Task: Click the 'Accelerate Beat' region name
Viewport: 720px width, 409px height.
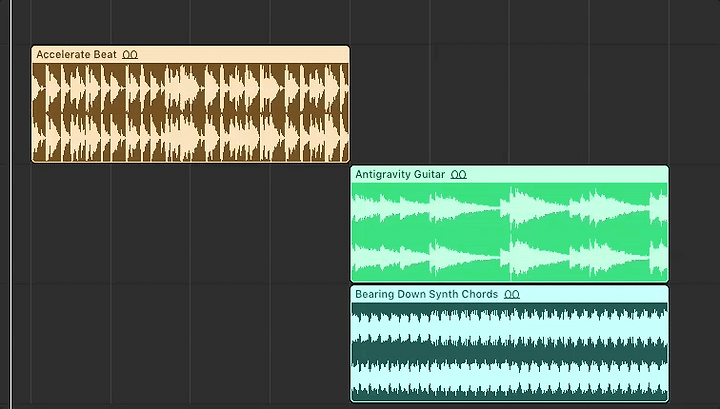Action: 77,55
